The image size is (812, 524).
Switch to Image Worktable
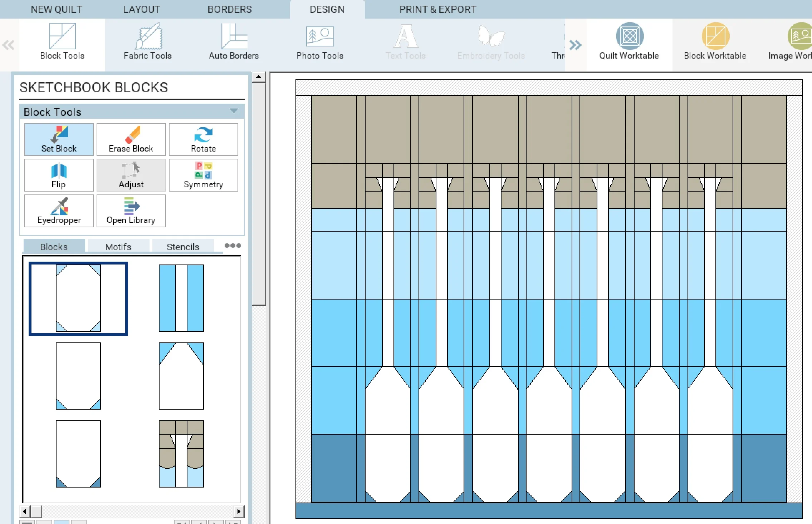791,42
